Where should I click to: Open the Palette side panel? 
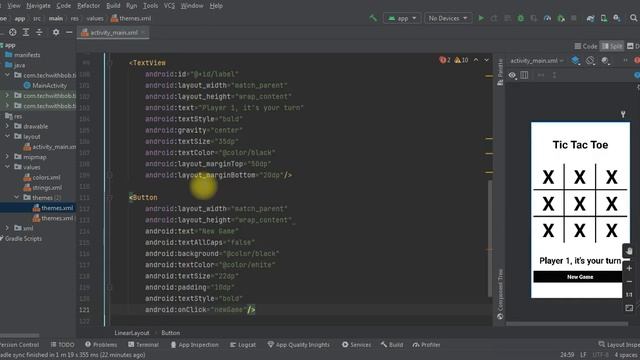tap(500, 72)
